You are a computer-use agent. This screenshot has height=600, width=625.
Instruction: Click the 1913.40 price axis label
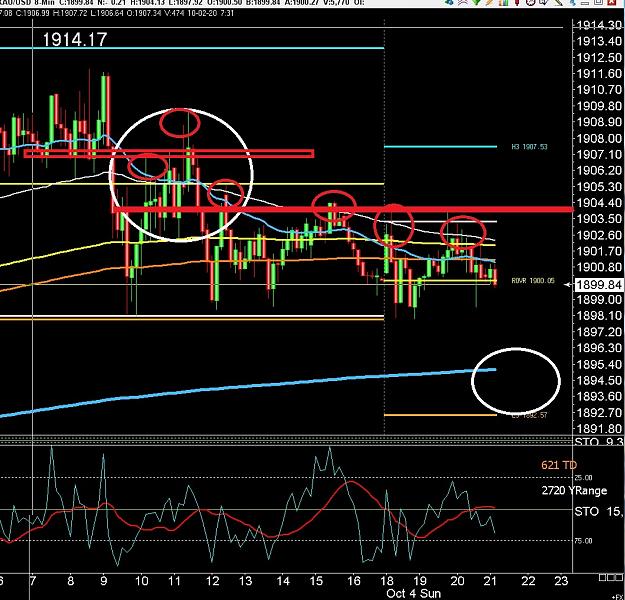click(599, 41)
